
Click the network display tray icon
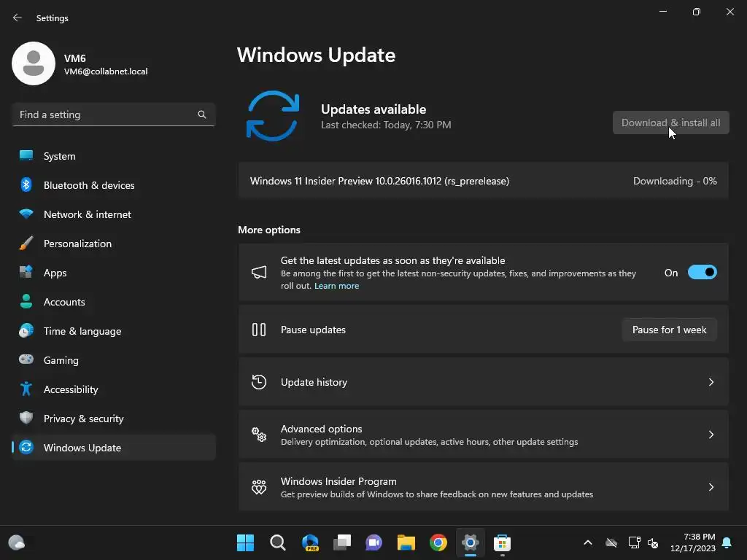(634, 542)
